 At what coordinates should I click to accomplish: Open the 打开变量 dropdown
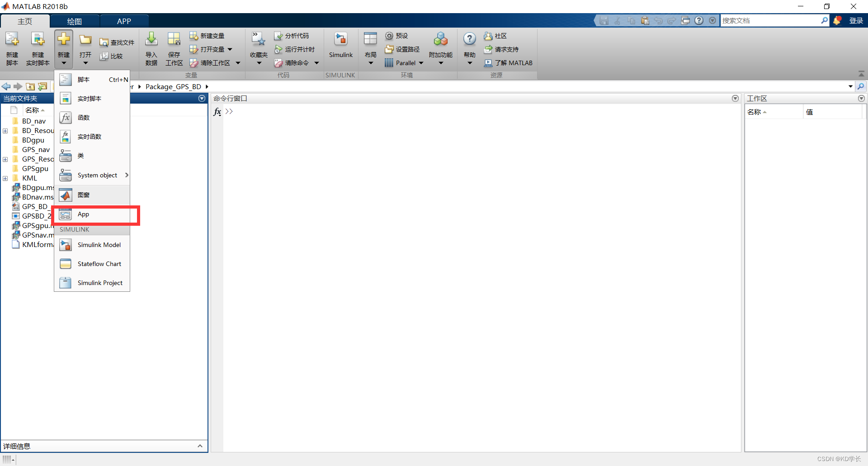[x=230, y=49]
